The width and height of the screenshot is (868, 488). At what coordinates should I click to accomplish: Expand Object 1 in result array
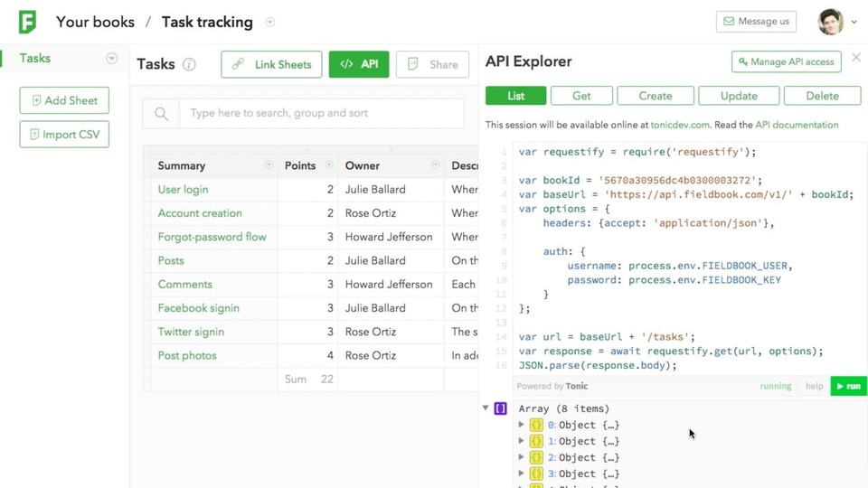[521, 441]
